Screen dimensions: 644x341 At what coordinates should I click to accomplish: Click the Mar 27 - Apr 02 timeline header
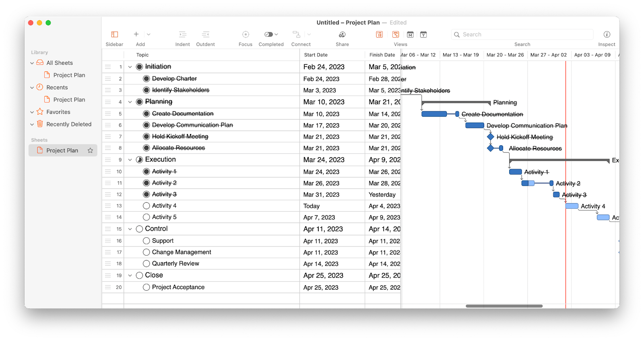pyautogui.click(x=549, y=55)
